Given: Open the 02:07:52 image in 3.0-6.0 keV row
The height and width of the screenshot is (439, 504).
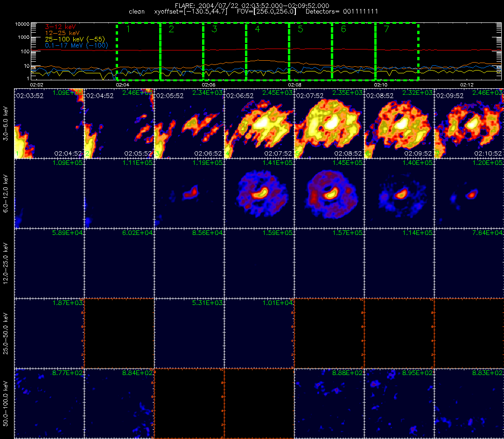Looking at the screenshot, I should (329, 123).
